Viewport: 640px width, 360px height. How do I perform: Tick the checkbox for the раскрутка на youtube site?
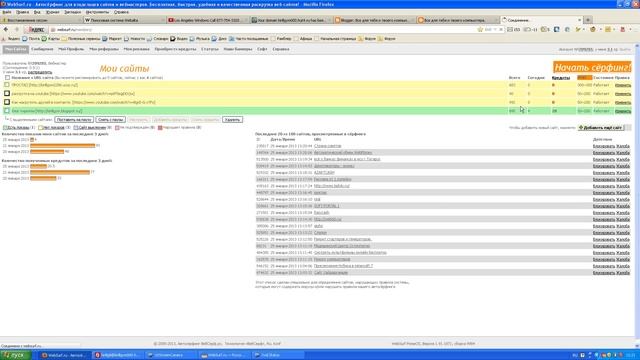coord(7,93)
